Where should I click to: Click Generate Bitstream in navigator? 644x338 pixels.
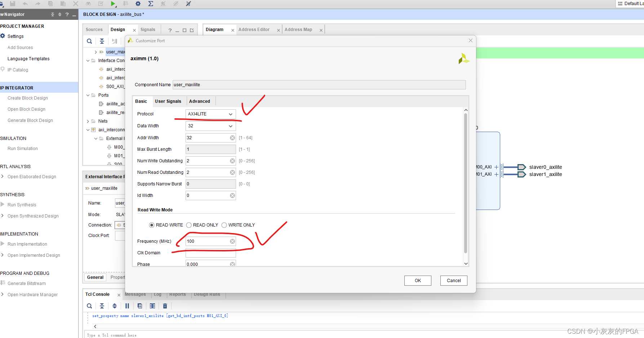click(x=27, y=284)
